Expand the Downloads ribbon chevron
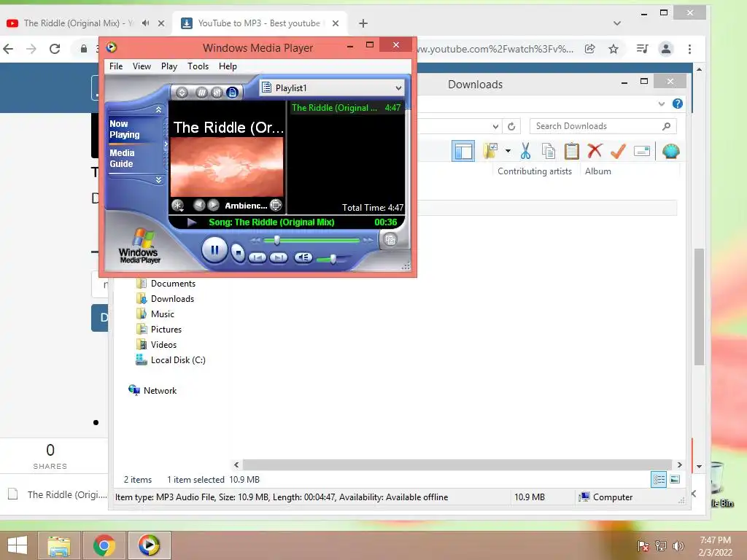 pyautogui.click(x=661, y=104)
